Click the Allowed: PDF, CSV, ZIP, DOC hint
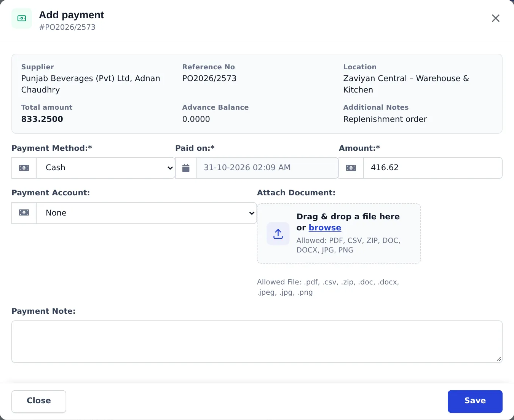This screenshot has width=514, height=420. 348,245
